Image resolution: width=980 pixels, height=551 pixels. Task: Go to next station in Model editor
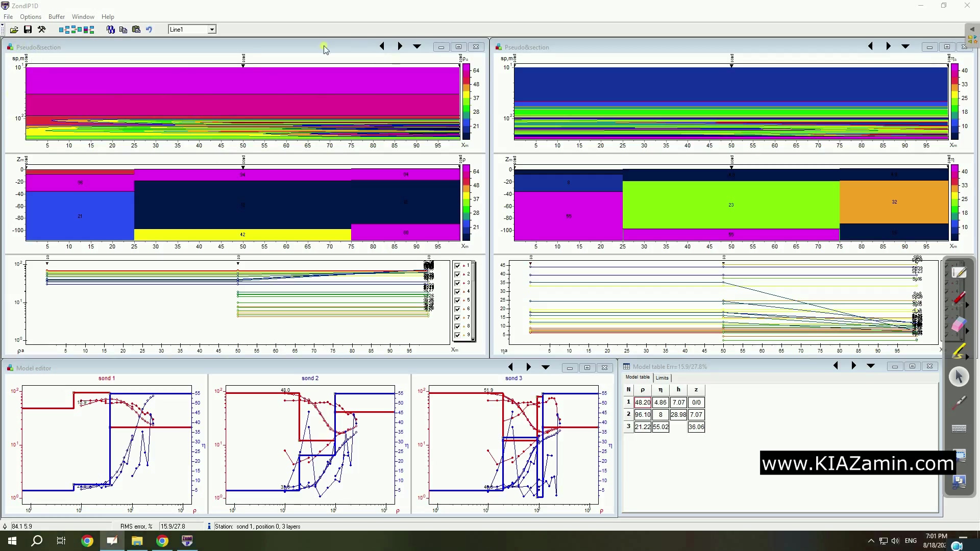528,367
